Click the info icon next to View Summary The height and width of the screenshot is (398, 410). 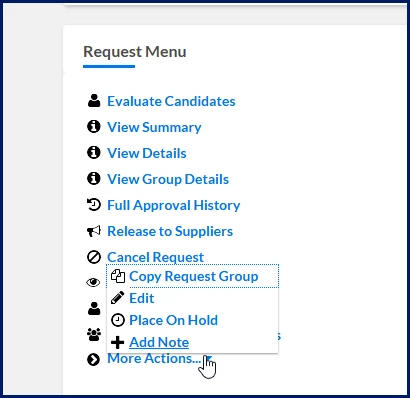pos(94,127)
